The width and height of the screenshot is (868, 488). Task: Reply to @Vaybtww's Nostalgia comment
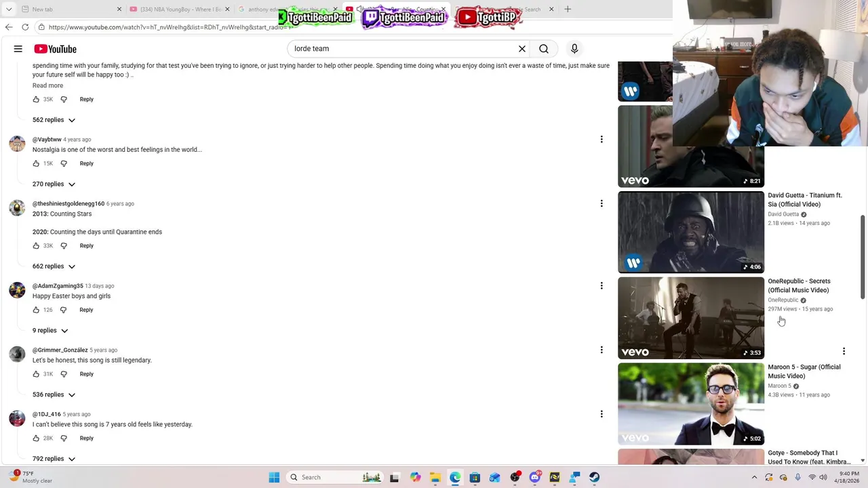[86, 163]
